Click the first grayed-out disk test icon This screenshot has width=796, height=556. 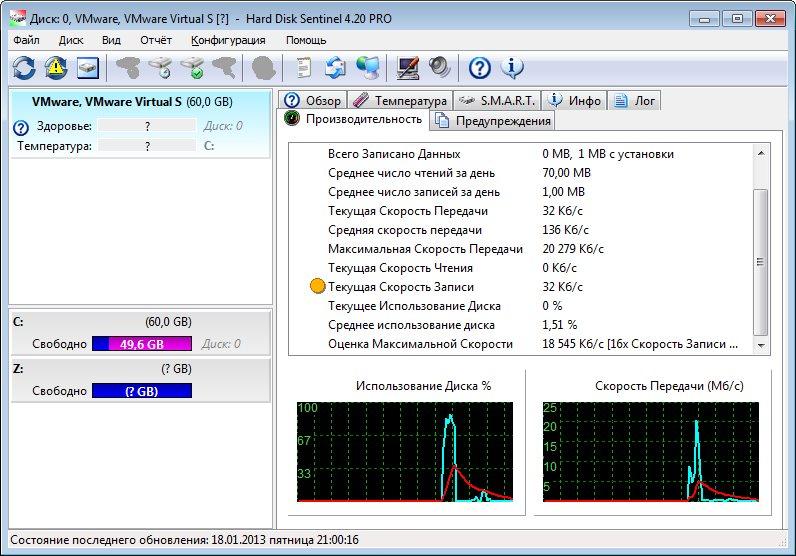click(128, 68)
